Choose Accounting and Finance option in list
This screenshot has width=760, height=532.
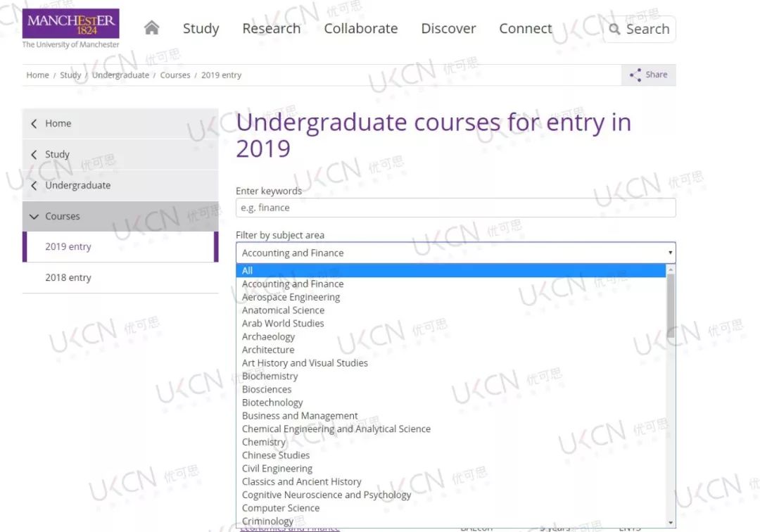(x=451, y=284)
